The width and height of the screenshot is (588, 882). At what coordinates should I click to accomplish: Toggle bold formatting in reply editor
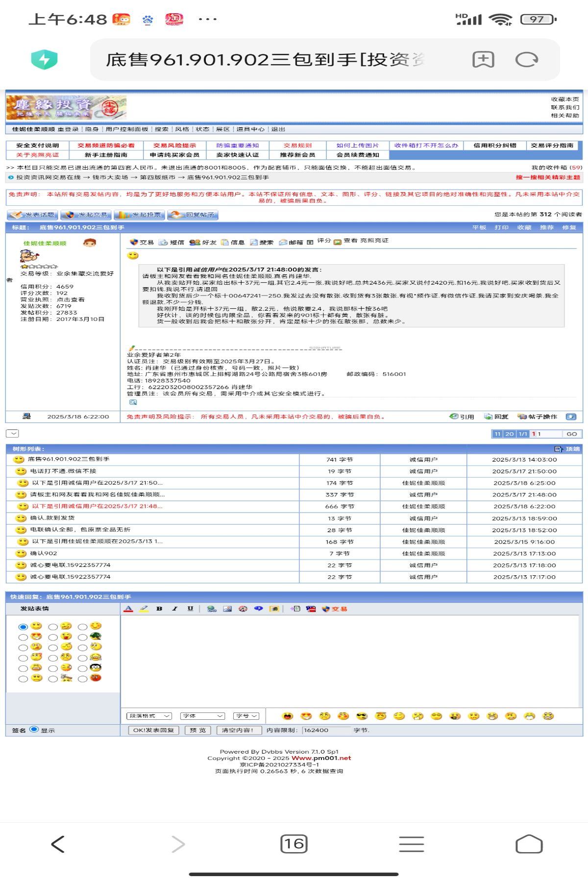tap(159, 609)
